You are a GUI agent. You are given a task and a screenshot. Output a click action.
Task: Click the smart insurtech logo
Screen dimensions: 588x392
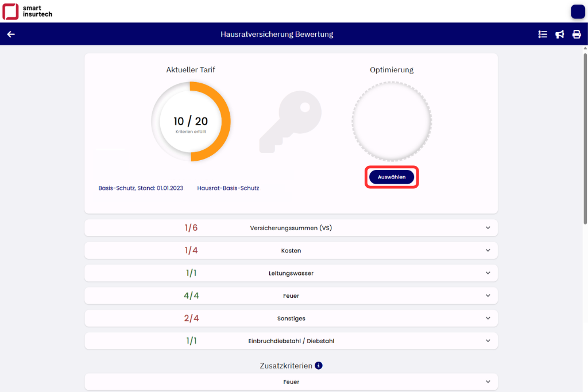point(28,11)
